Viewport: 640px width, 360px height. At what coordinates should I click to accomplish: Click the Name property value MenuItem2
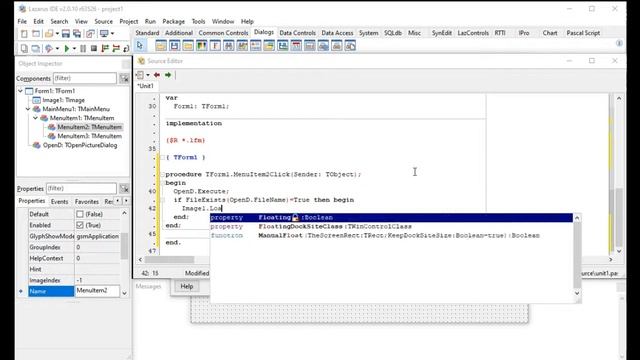click(x=97, y=291)
